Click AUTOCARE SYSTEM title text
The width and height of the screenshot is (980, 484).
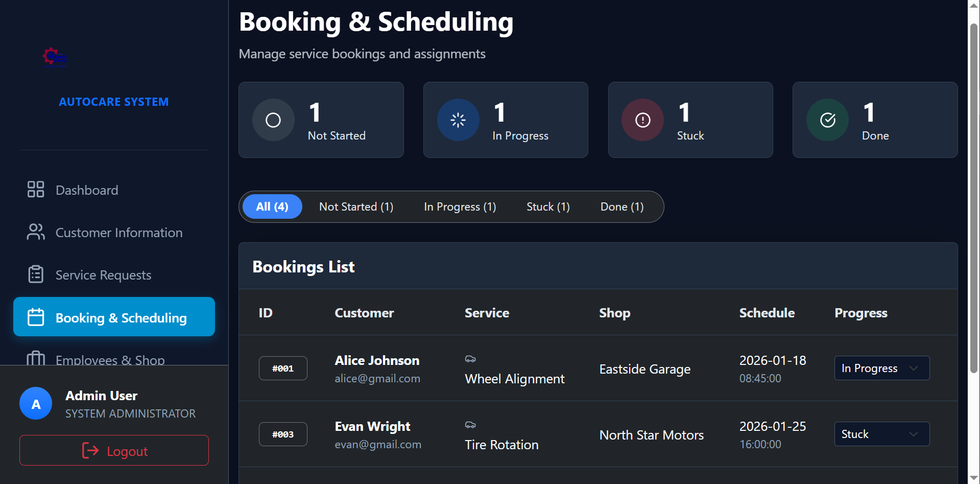click(114, 102)
